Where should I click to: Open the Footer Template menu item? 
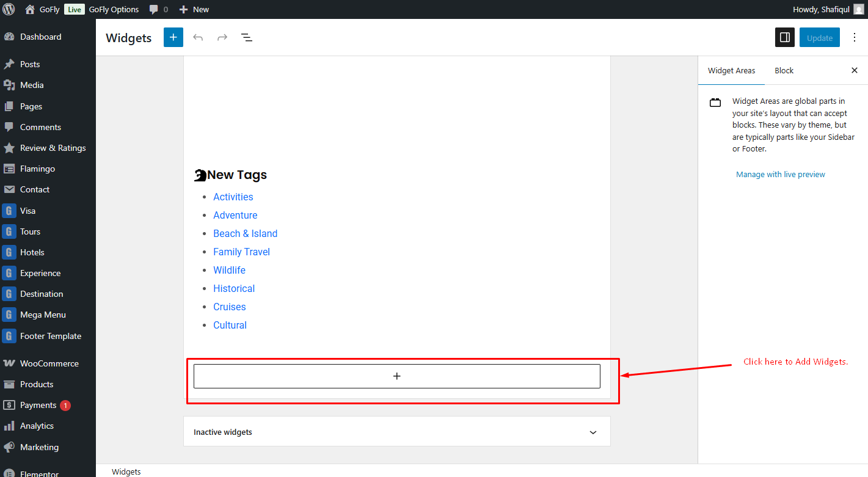(x=48, y=336)
